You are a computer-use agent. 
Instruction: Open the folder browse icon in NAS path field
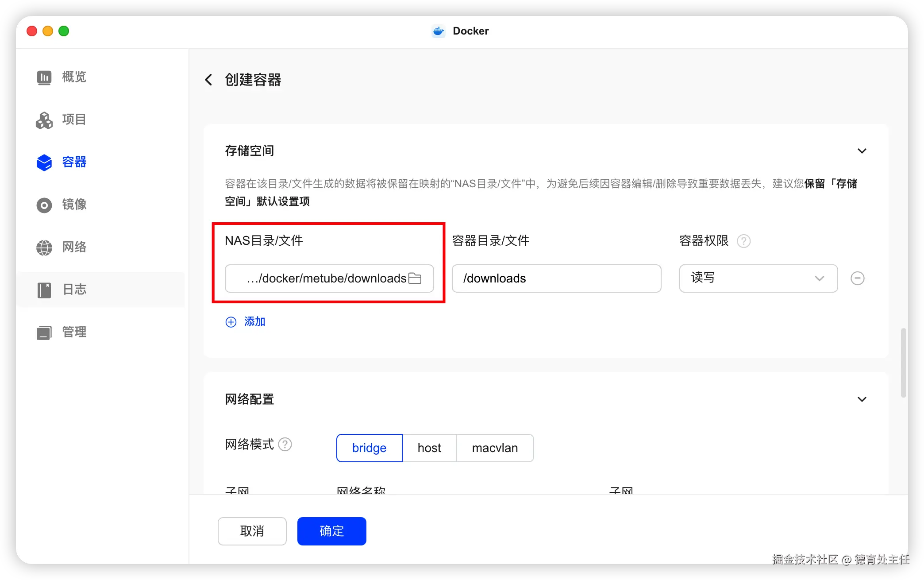tap(415, 278)
